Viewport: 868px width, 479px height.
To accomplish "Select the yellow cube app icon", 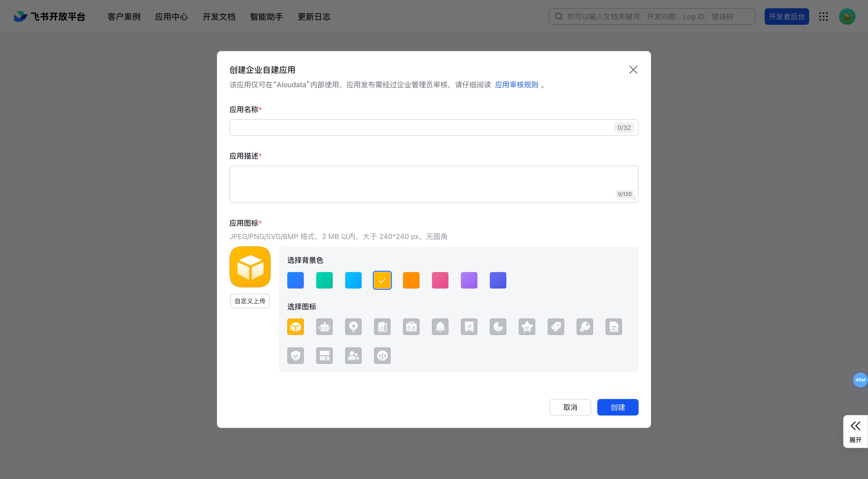I will [296, 326].
